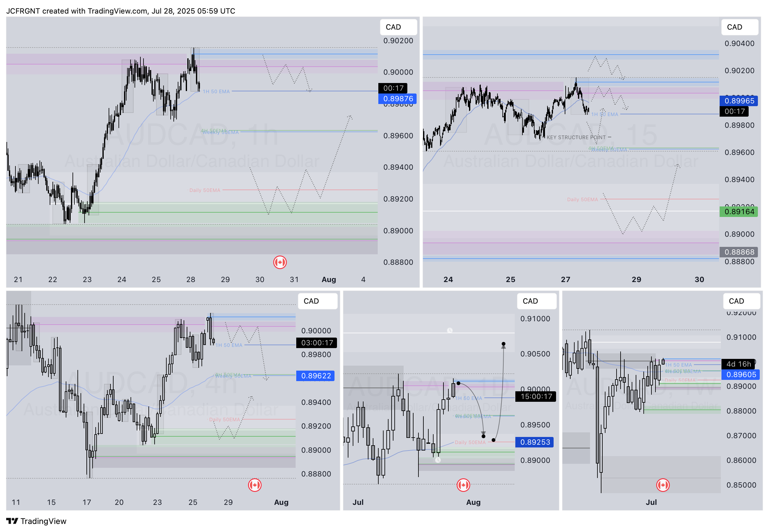Click the Aug date label on 1h chart axis
This screenshot has width=769, height=532.
click(329, 280)
